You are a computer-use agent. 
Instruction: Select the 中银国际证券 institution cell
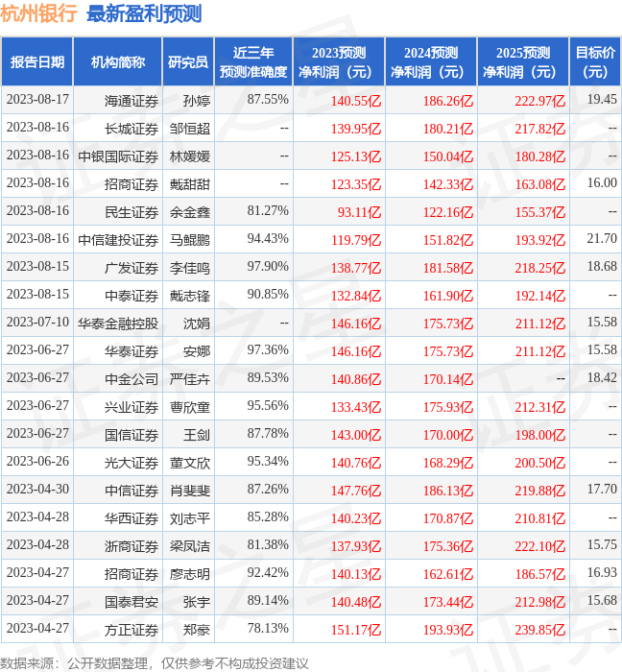[x=118, y=156]
